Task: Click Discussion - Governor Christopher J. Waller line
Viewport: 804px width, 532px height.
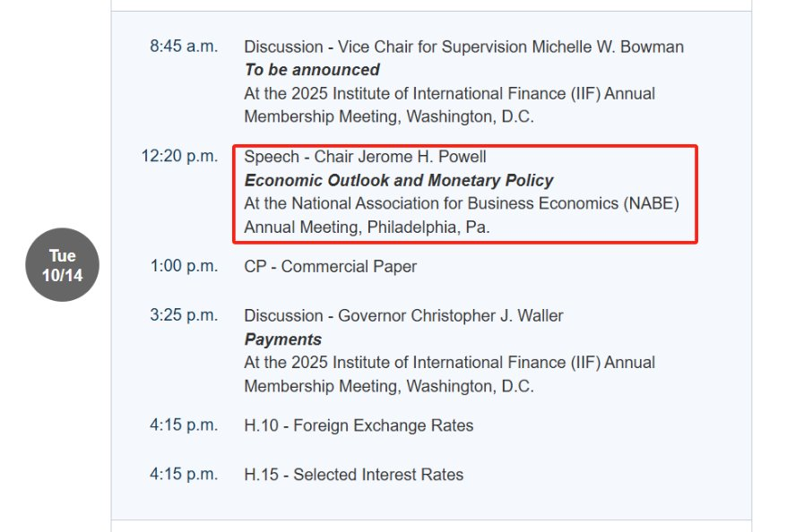Action: (403, 315)
